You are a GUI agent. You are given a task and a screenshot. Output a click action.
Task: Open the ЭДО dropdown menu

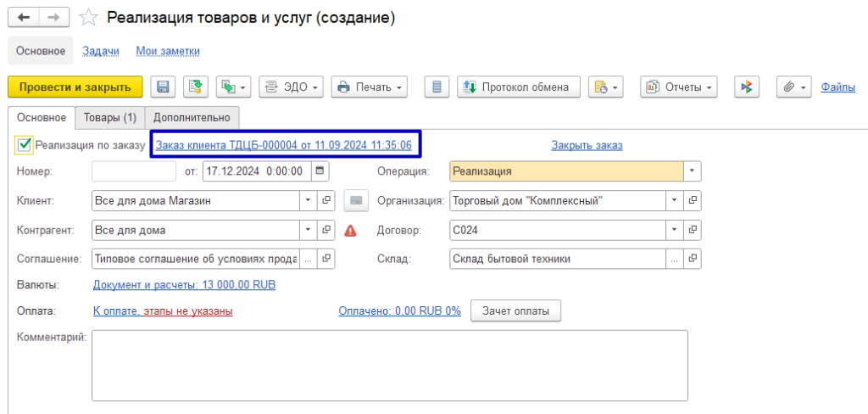coord(291,87)
